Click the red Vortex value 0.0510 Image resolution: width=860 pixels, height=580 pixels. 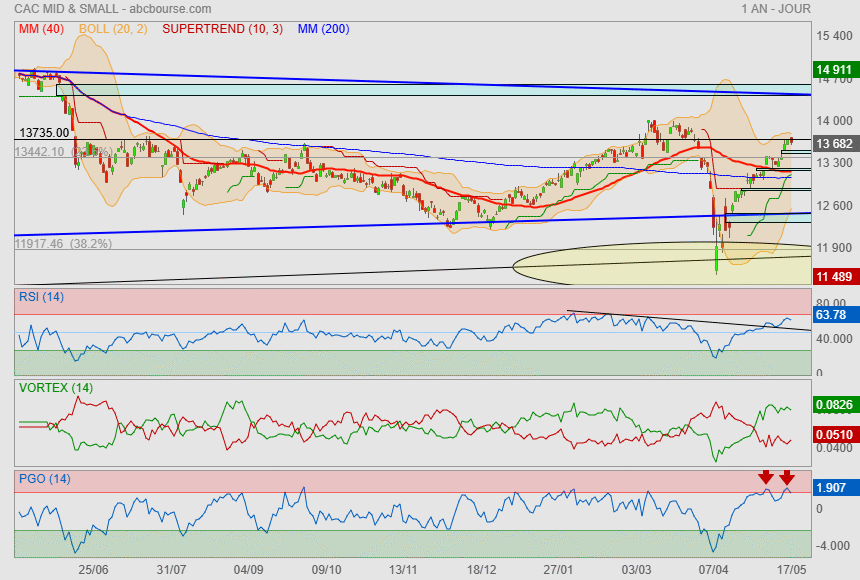(834, 435)
